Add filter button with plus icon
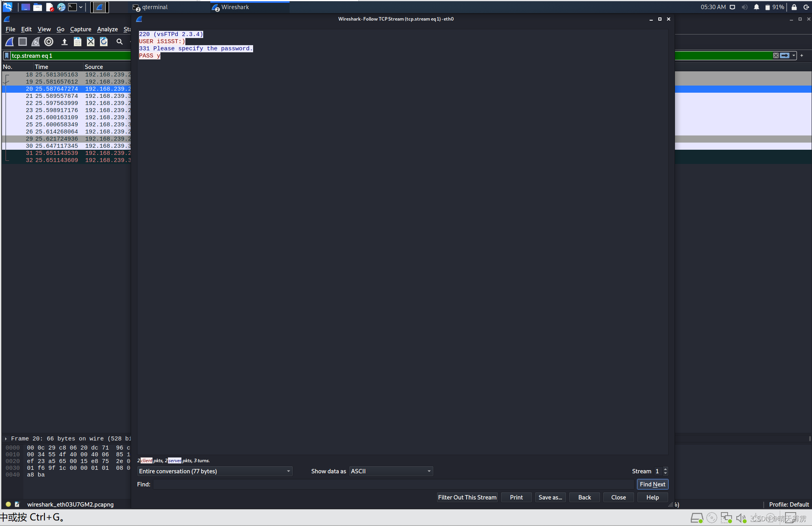Screen dimensions: 812x526 (x=802, y=55)
